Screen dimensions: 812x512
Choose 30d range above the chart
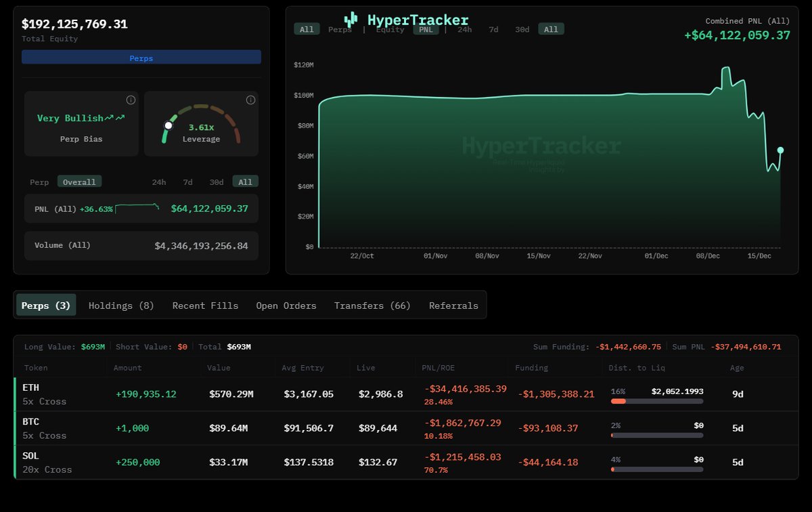[522, 29]
